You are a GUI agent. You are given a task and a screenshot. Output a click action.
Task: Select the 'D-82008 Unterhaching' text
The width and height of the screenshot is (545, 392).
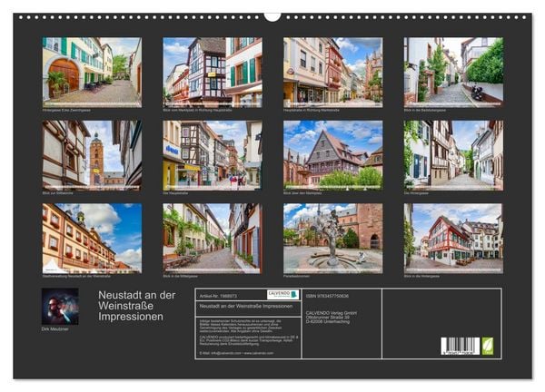coord(328,321)
